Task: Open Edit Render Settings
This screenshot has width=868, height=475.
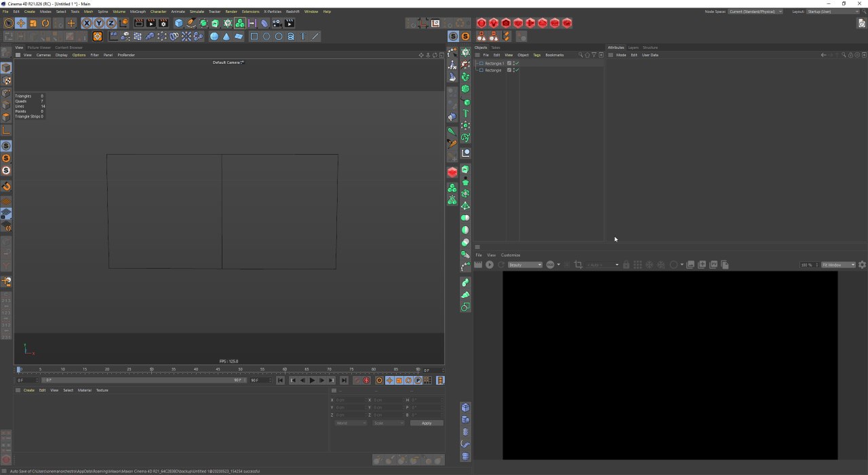Action: point(163,23)
